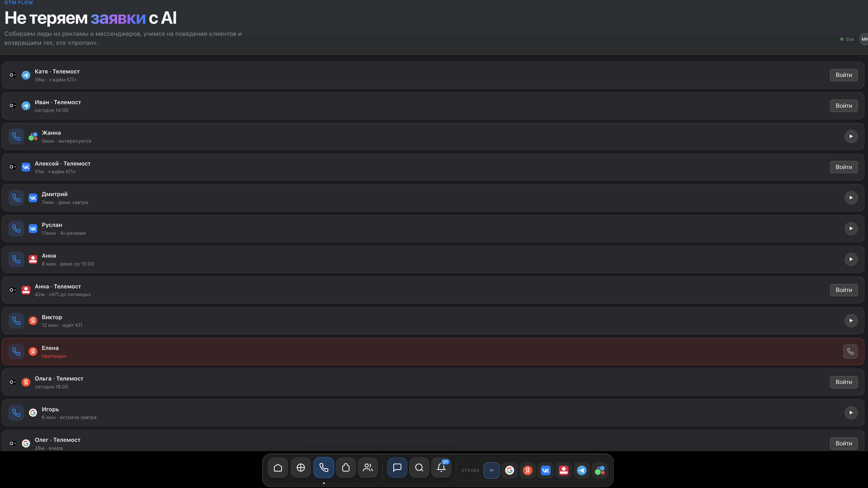Select the Елена пропущен row
The image size is (868, 488).
433,351
